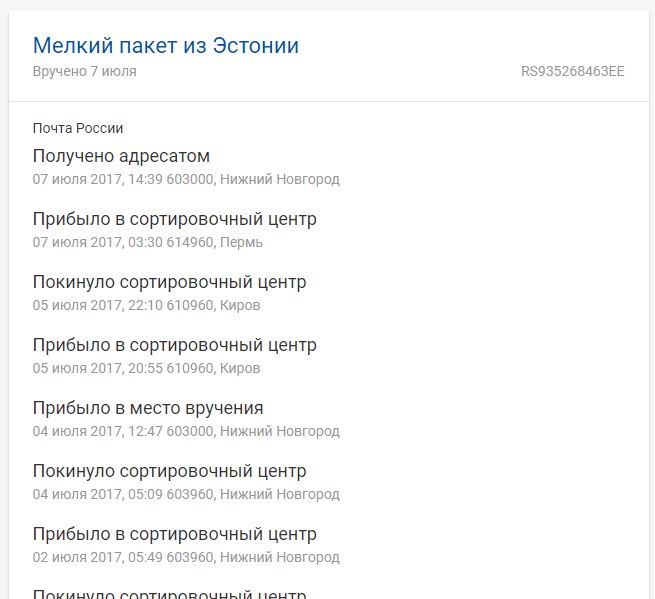Click the tracking card header area
Viewport: 655px width, 599px height.
[x=329, y=56]
